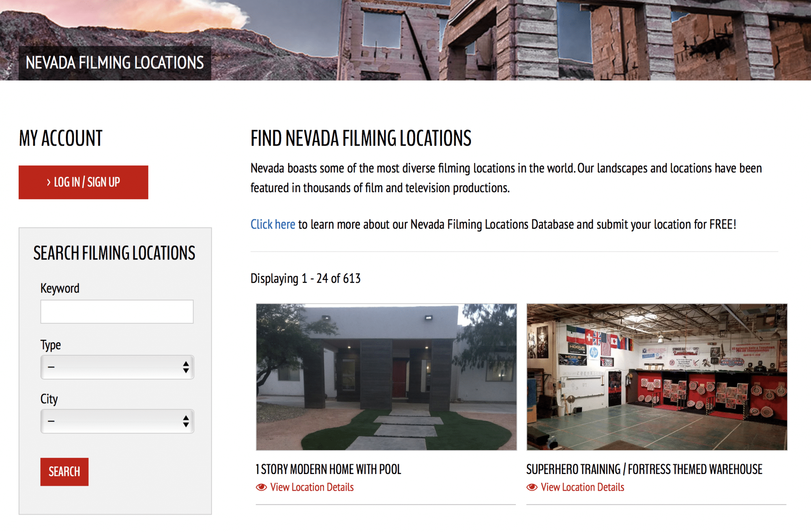The height and width of the screenshot is (532, 811).
Task: Open View Location Details for Superhero warehouse
Action: (x=582, y=487)
